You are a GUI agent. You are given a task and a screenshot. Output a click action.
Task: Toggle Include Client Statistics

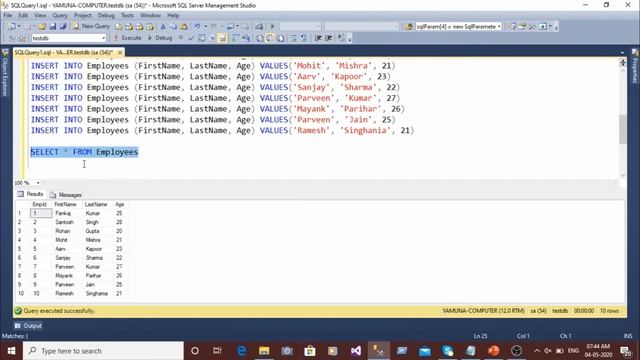click(246, 38)
